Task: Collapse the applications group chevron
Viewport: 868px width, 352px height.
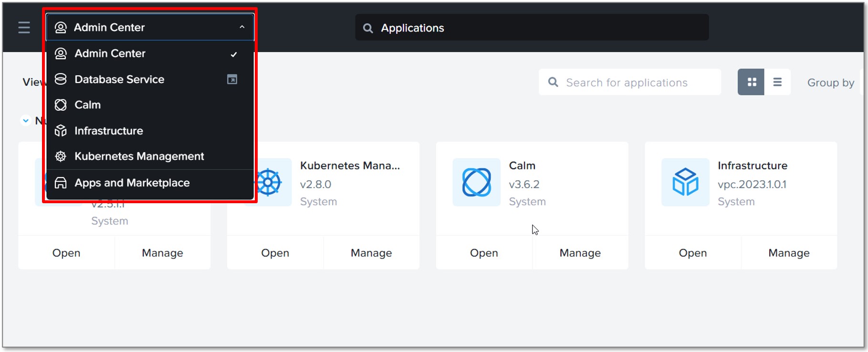Action: (26, 121)
